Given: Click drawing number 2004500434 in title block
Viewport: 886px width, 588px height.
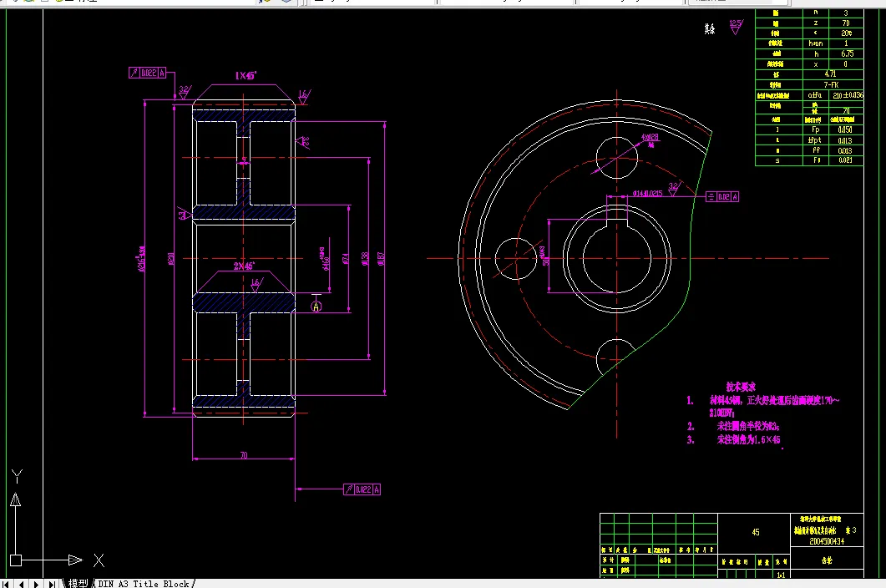Looking at the screenshot, I should click(x=827, y=541).
